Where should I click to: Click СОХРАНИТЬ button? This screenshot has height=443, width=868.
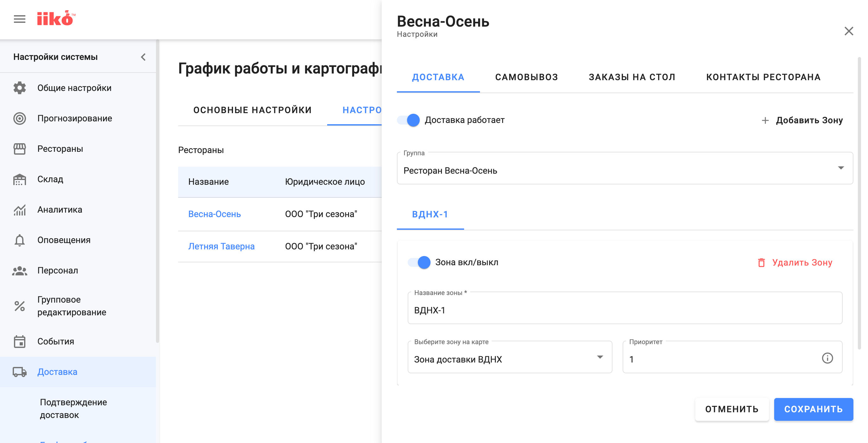coord(813,409)
